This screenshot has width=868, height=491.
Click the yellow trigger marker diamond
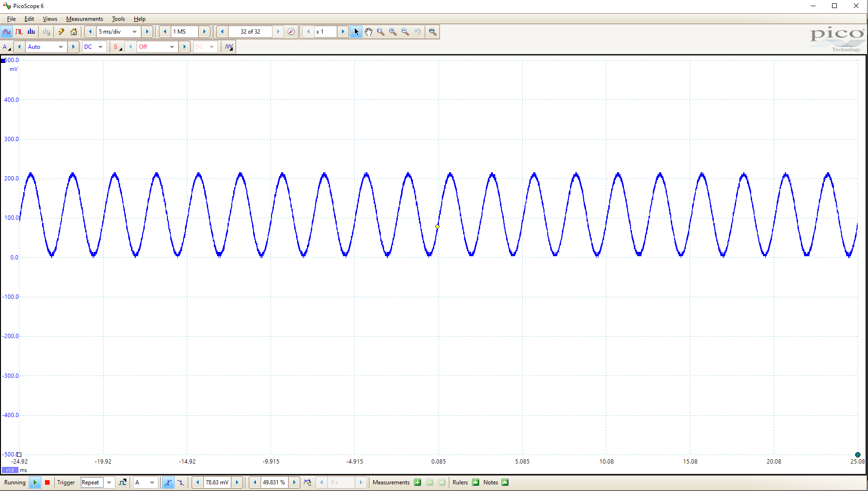(437, 227)
